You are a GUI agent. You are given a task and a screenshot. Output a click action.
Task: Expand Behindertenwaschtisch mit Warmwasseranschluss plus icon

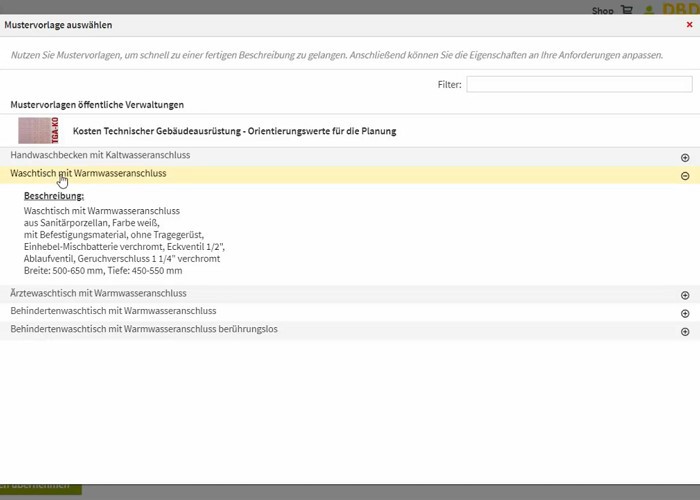(685, 314)
